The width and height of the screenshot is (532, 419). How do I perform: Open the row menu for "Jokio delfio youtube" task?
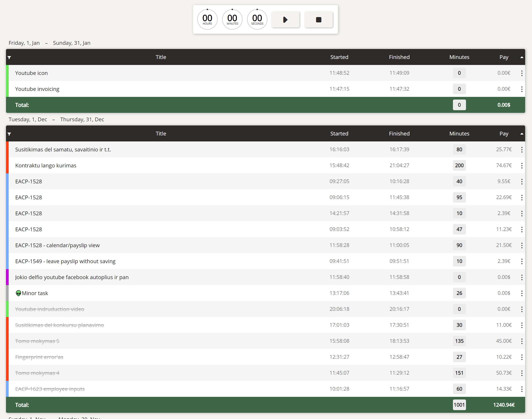point(522,277)
